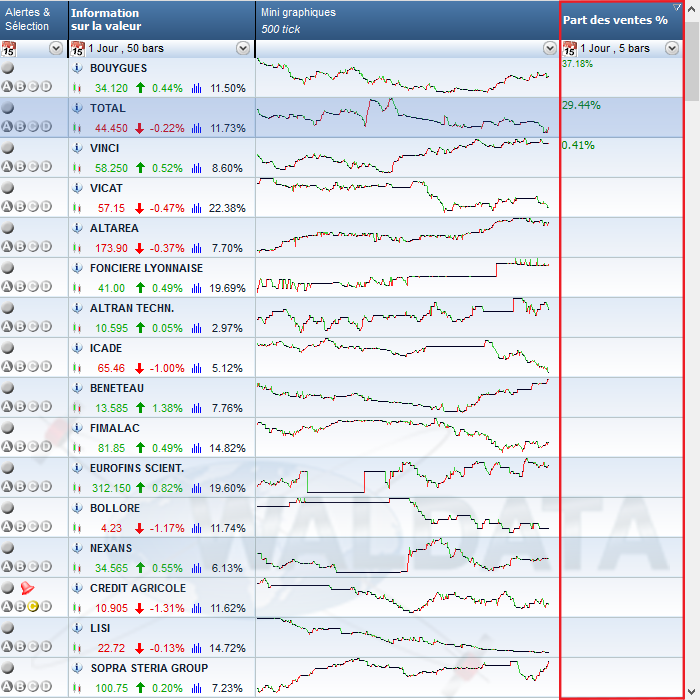
Task: Click the green up arrow for BENETEAU
Action: pos(140,408)
